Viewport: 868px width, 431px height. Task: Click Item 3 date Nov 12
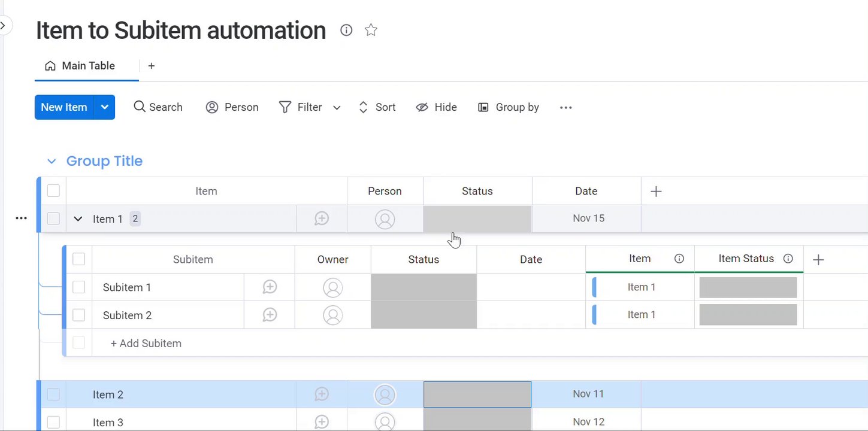point(588,422)
